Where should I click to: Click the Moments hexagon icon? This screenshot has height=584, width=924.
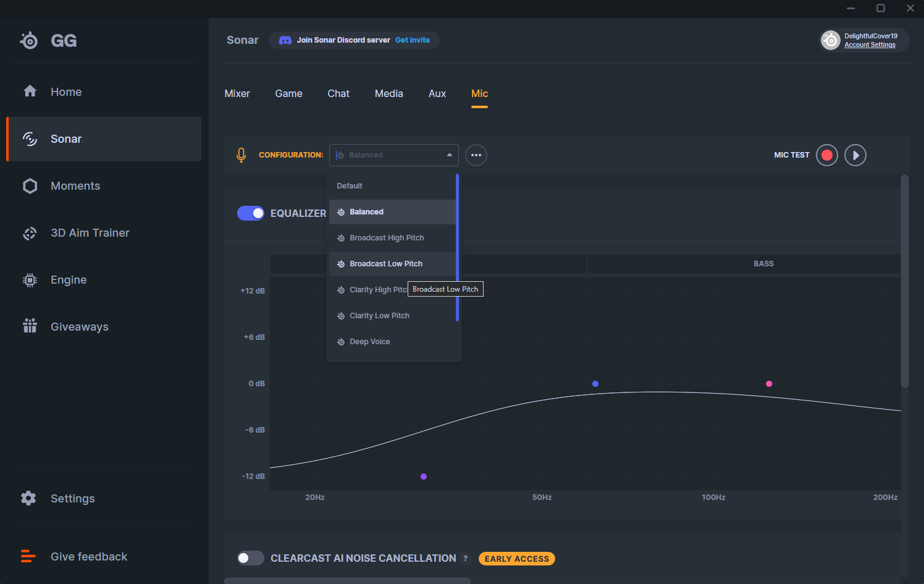(30, 186)
